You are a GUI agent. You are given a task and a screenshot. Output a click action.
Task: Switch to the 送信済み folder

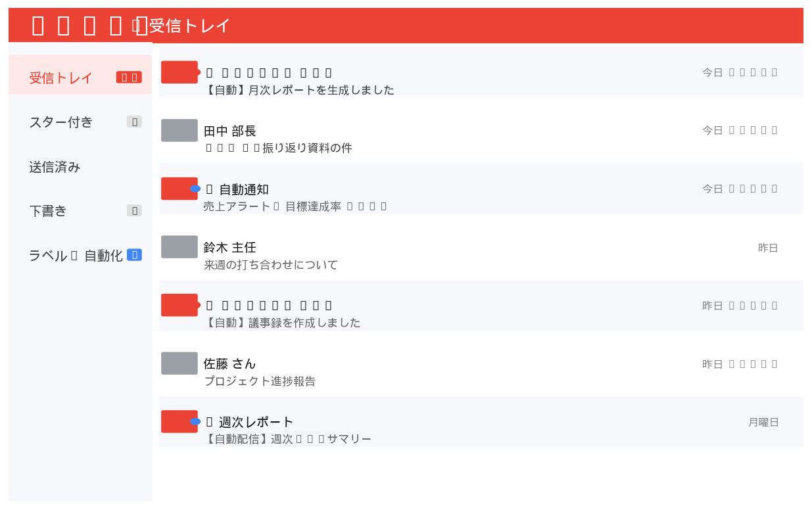55,167
